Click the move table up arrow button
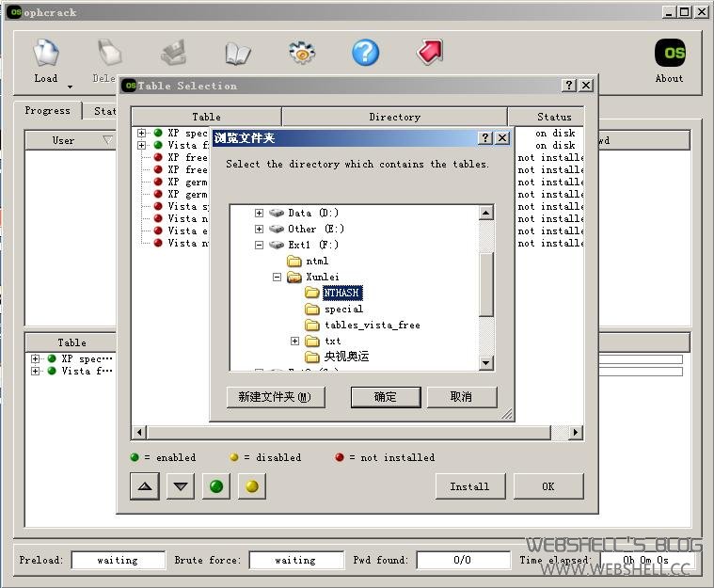 click(145, 486)
